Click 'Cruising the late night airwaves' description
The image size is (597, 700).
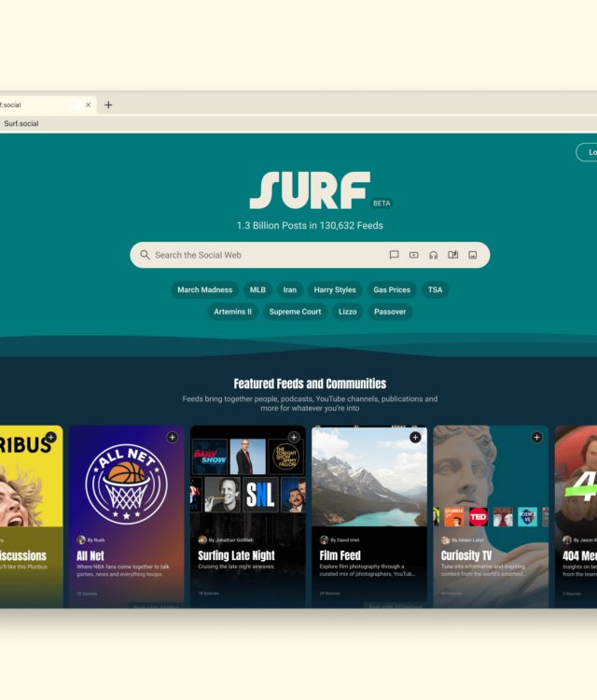[237, 567]
